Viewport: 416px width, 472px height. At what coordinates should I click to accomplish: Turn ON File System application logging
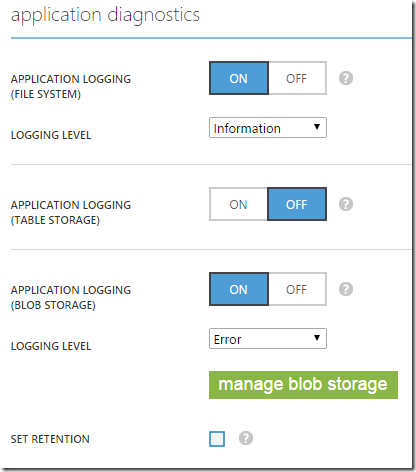239,78
